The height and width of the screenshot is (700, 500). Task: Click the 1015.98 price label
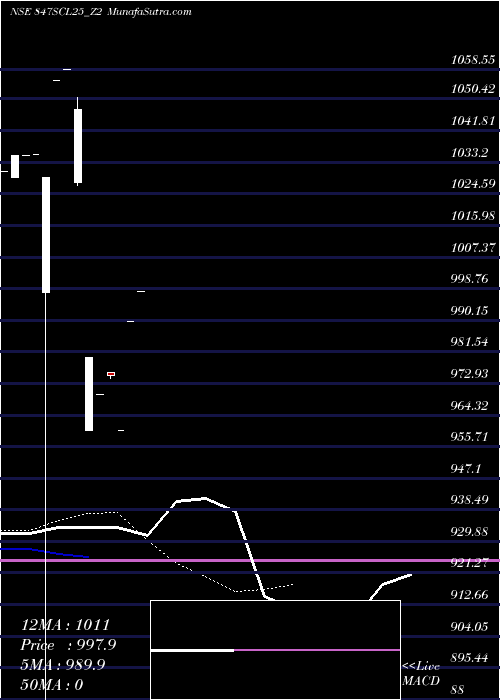point(473,216)
